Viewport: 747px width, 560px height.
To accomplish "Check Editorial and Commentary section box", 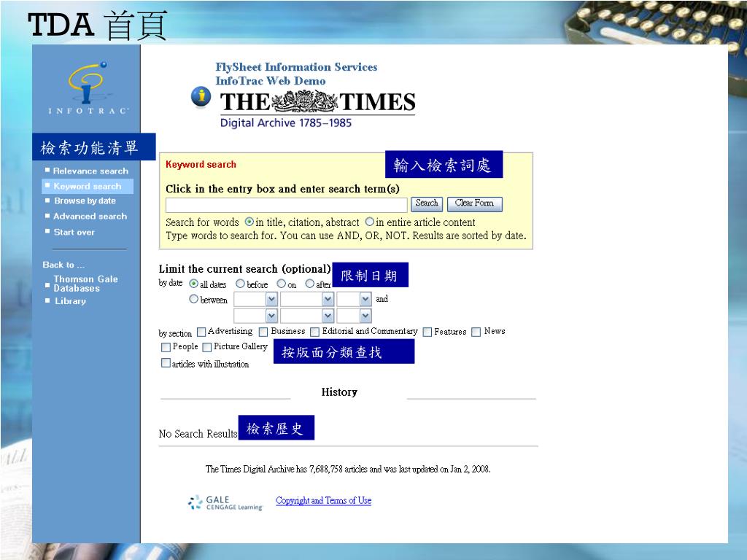I will pos(314,332).
